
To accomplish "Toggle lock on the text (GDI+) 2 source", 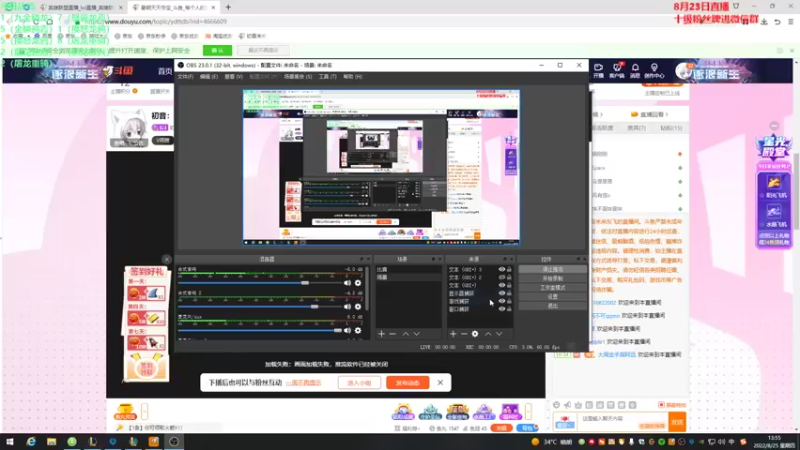I will [509, 278].
